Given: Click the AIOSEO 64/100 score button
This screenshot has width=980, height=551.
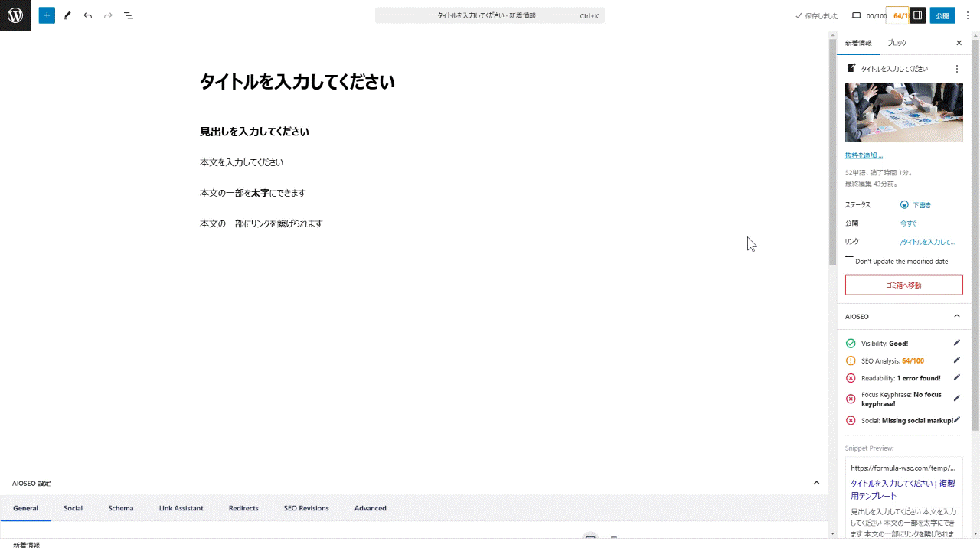Looking at the screenshot, I should pyautogui.click(x=897, y=15).
